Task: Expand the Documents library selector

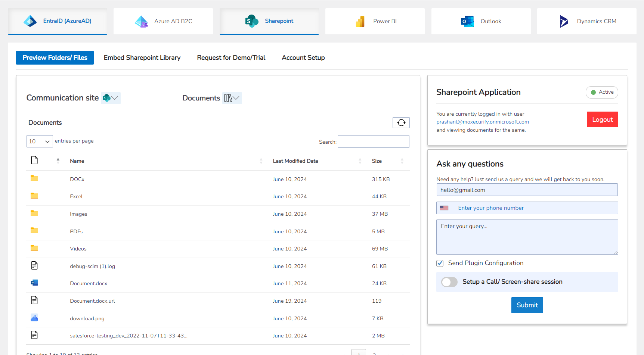Action: point(232,98)
